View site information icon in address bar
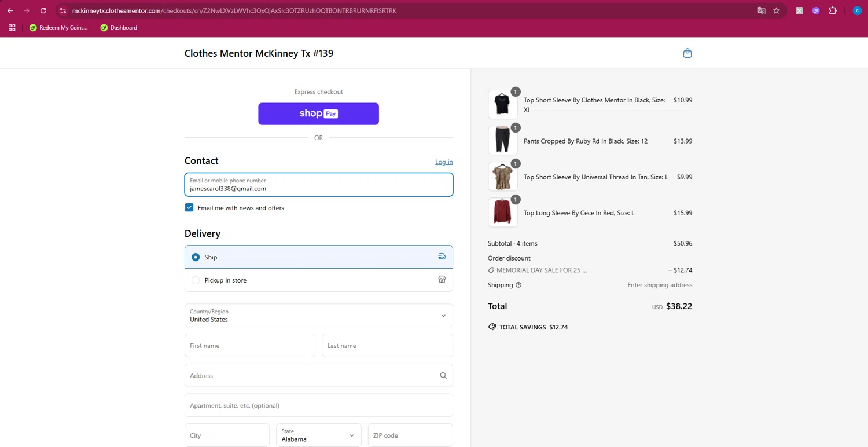The image size is (868, 447). click(63, 10)
